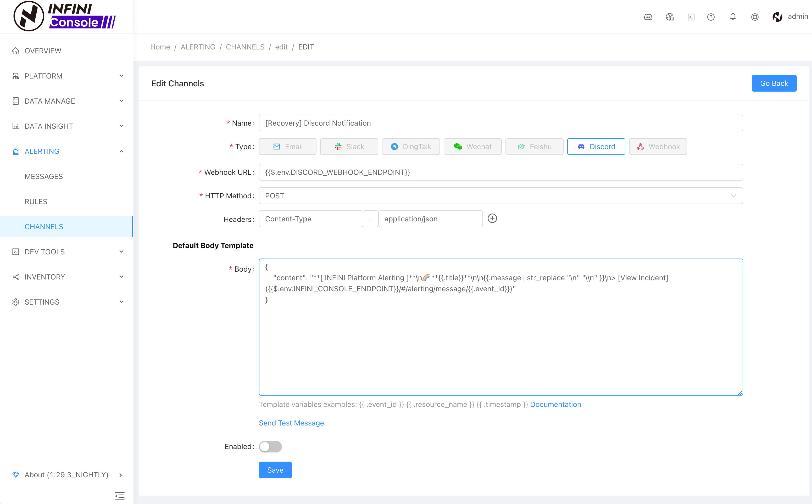Open the terminal console icon in header

pos(691,17)
